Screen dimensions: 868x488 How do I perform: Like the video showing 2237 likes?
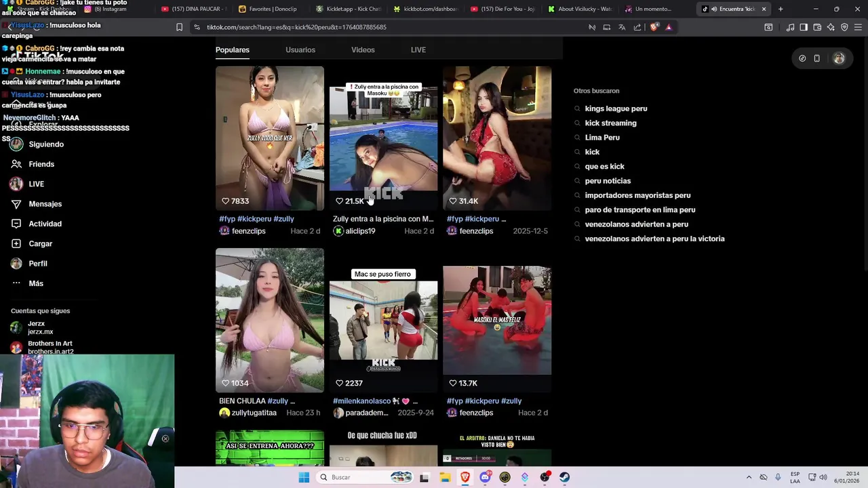coord(339,383)
